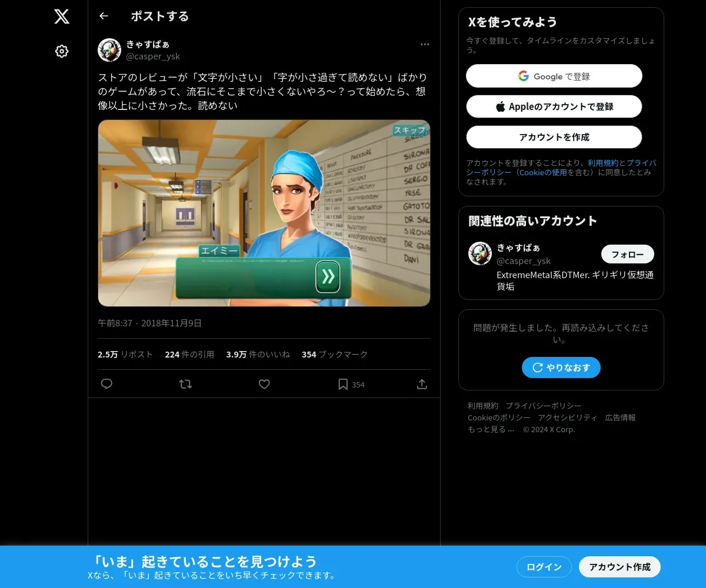View the 2.5万 リポスト count

click(x=125, y=355)
